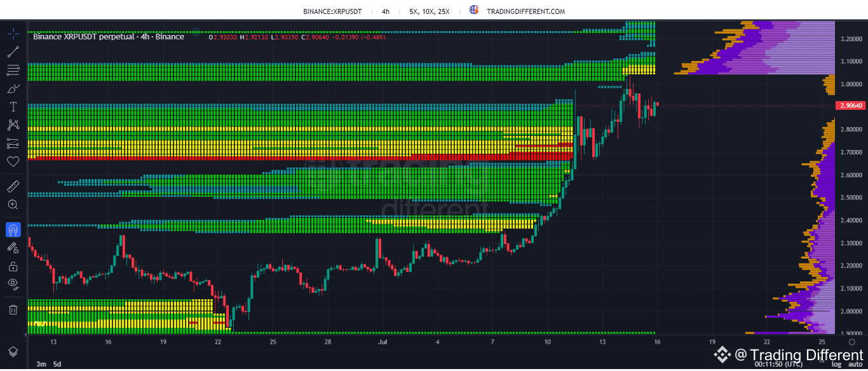Open the object tree panel

[13, 351]
